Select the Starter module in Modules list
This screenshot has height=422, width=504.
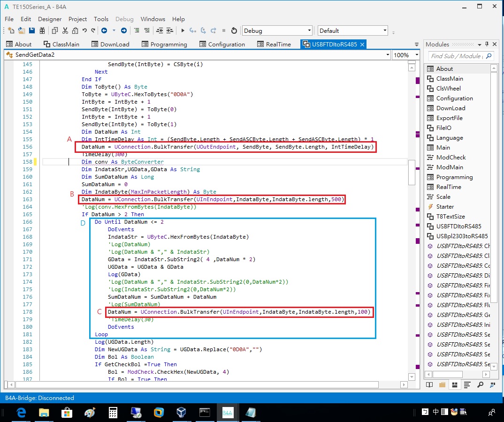(x=445, y=207)
